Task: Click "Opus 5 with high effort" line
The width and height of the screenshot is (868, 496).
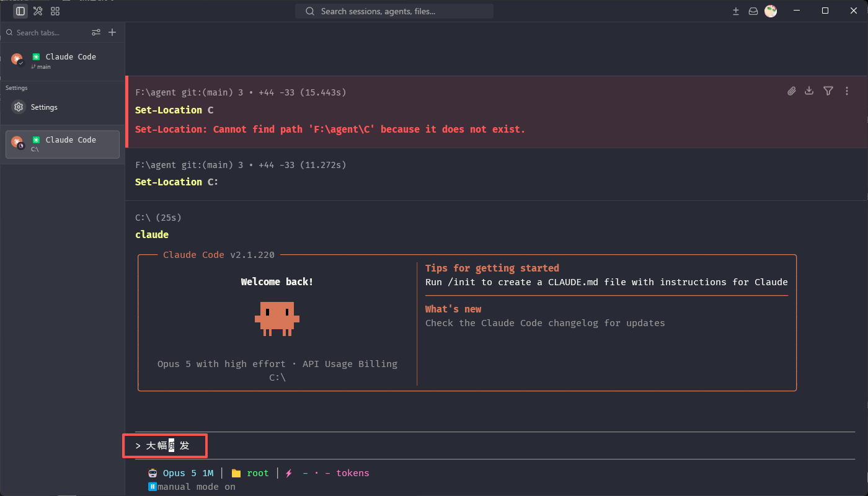Action: 277,364
